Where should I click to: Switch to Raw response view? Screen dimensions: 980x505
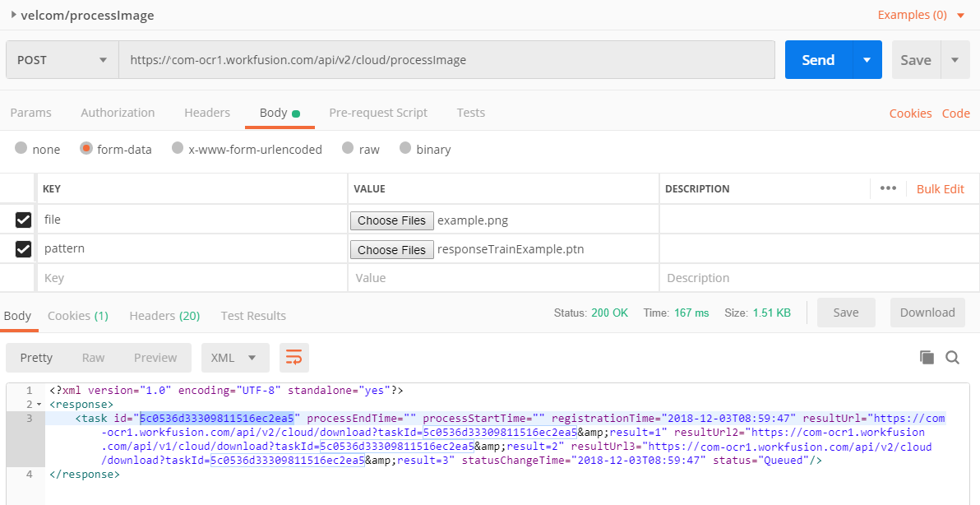(93, 358)
